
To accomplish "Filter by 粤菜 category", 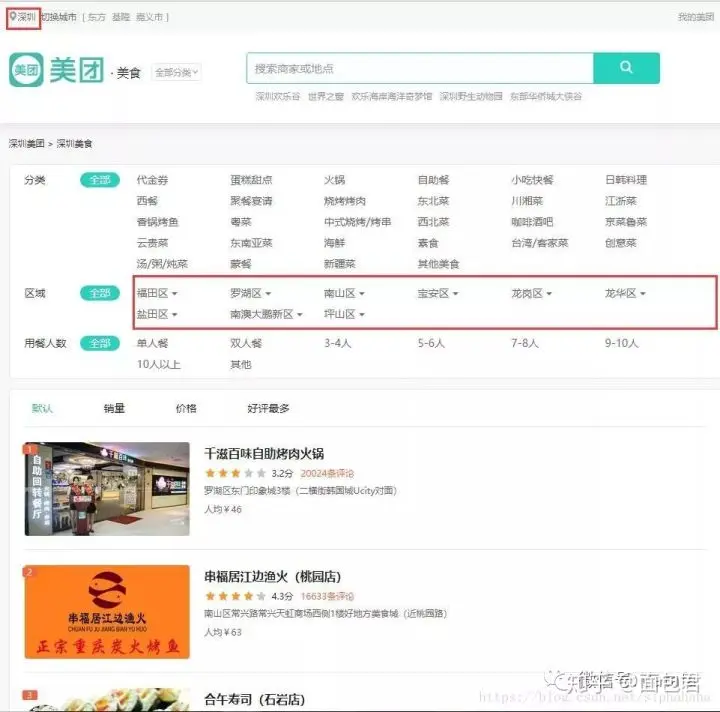I will [x=241, y=222].
